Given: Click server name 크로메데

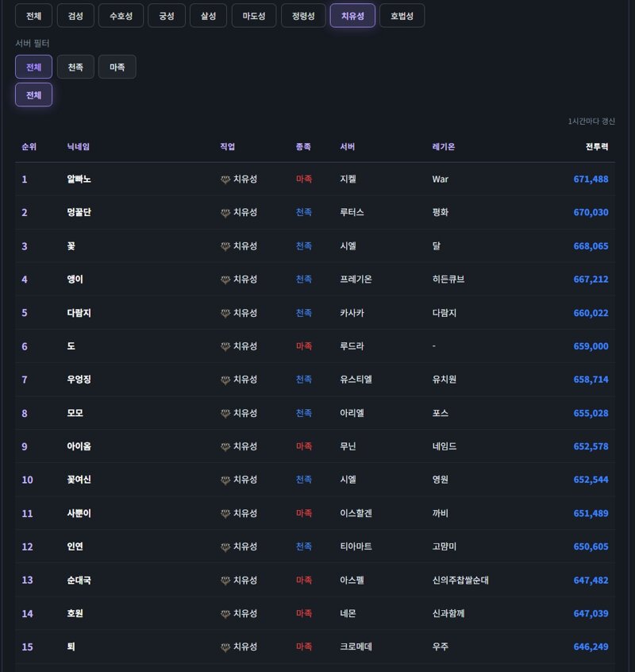Looking at the screenshot, I should (x=356, y=647).
